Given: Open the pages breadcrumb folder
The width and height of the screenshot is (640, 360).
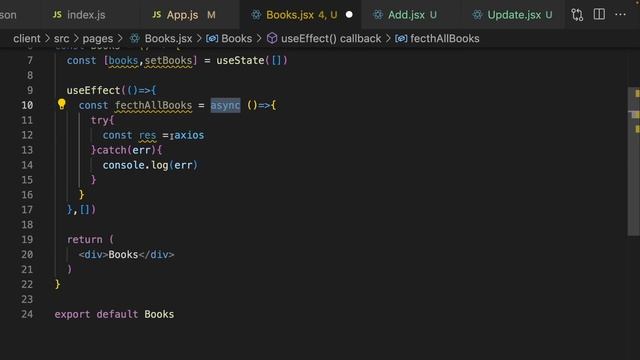Looking at the screenshot, I should point(98,38).
